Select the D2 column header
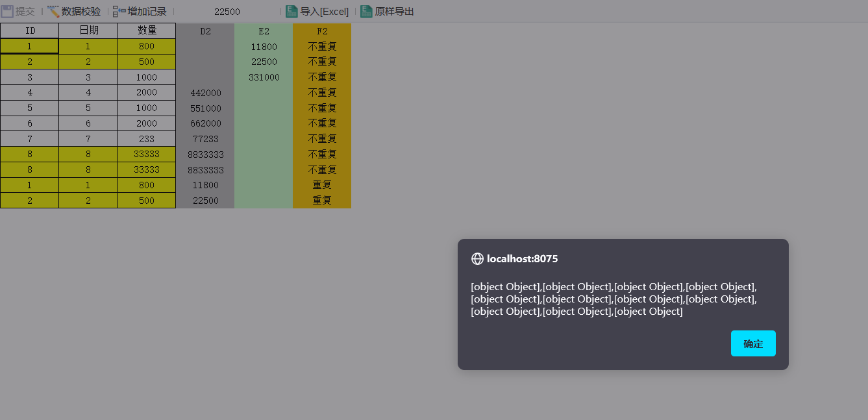 [205, 31]
